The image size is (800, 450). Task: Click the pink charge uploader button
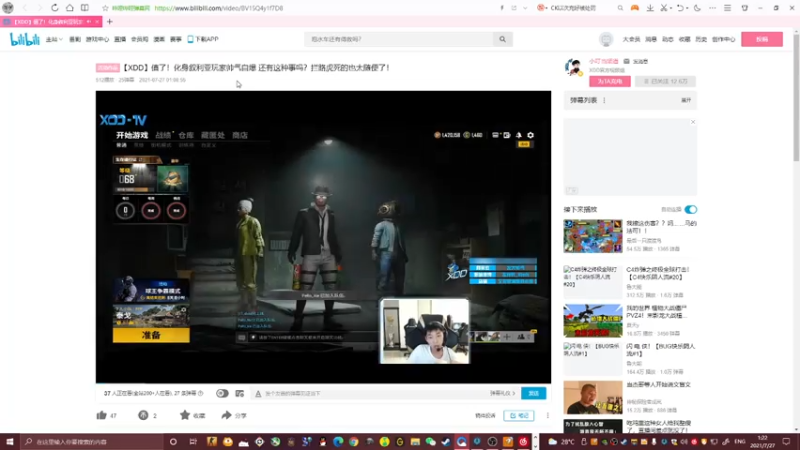coord(610,81)
